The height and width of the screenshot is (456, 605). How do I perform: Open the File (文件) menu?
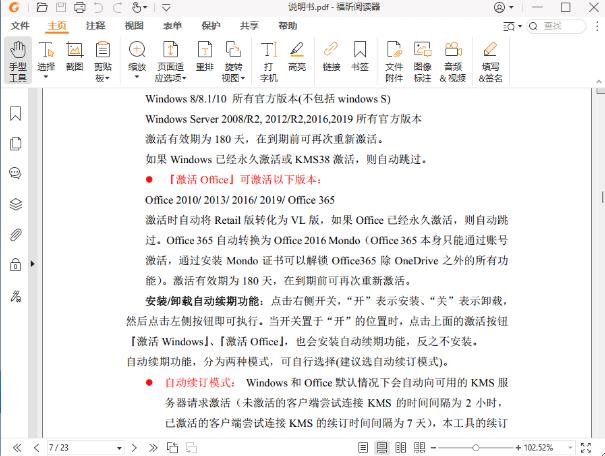pos(20,26)
